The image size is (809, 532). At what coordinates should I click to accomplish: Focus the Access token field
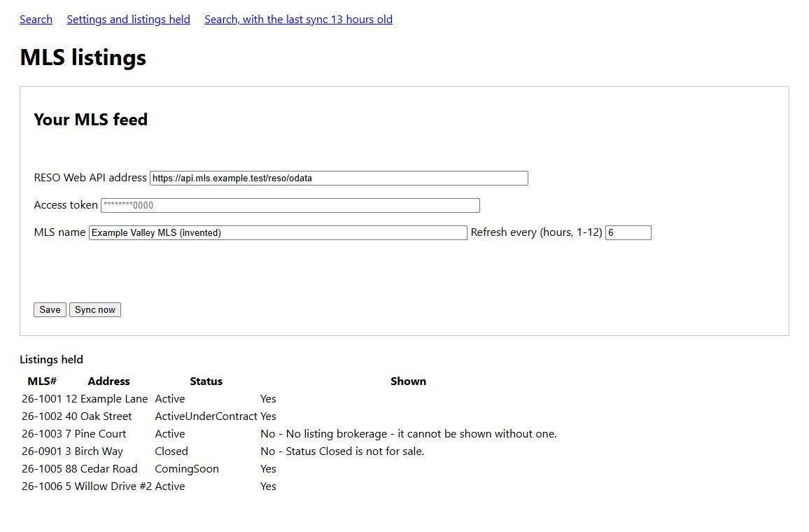point(290,205)
